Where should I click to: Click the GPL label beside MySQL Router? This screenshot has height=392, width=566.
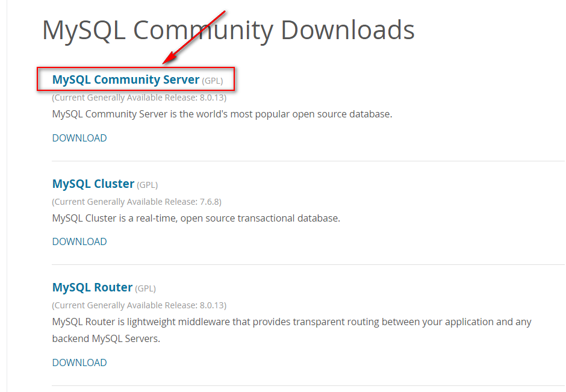(x=146, y=288)
